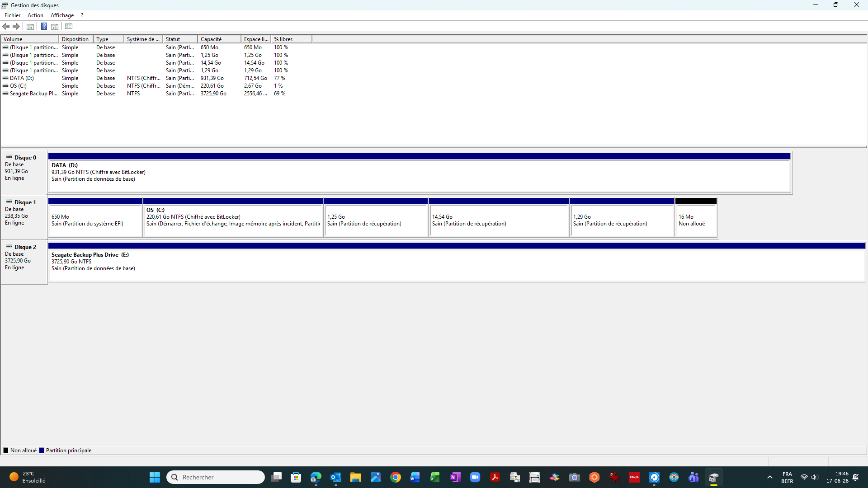Viewport: 868px width, 488px height.
Task: Select the Disque 2 disk label
Action: (x=24, y=262)
